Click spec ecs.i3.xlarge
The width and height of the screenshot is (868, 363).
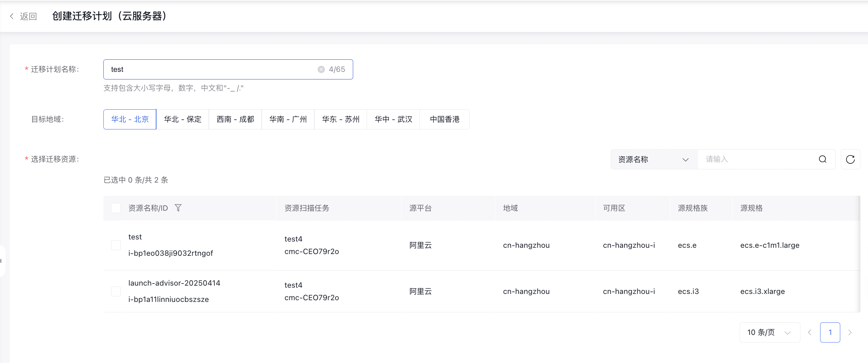[x=763, y=291]
